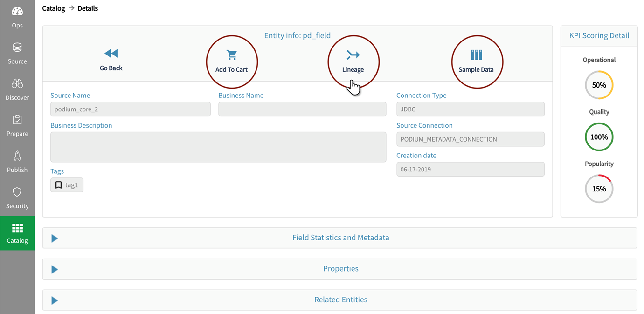This screenshot has width=644, height=314.
Task: Open the Lineage view icon
Action: [353, 55]
